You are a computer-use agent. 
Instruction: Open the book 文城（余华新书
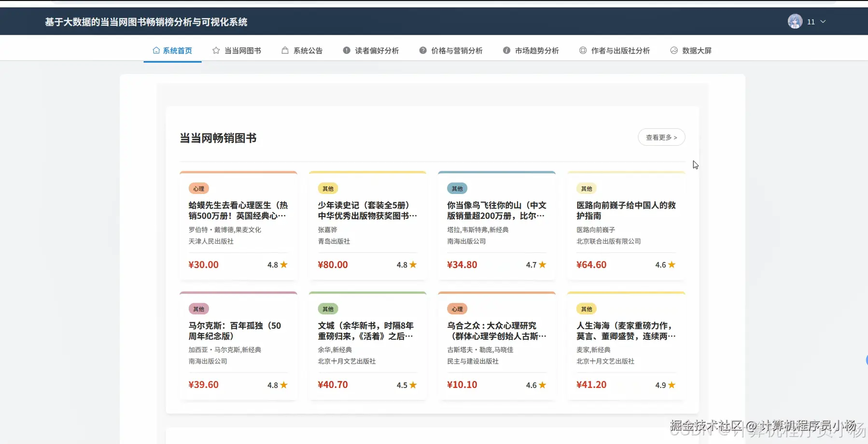coord(365,331)
